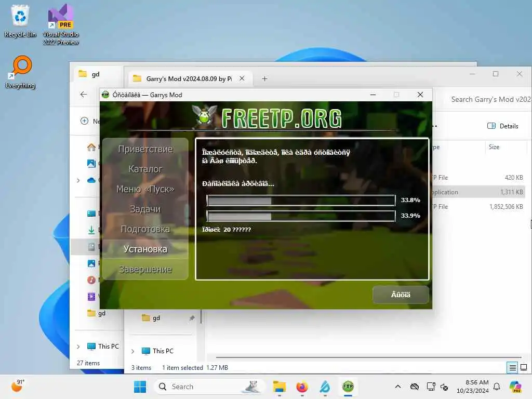Image resolution: width=532 pixels, height=399 pixels.
Task: Click the FREETP.ORG banner logo
Action: coord(267,118)
